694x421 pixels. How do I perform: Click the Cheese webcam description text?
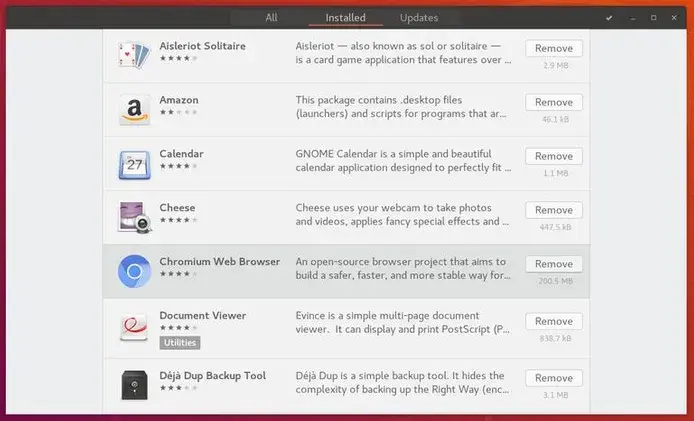(x=402, y=214)
